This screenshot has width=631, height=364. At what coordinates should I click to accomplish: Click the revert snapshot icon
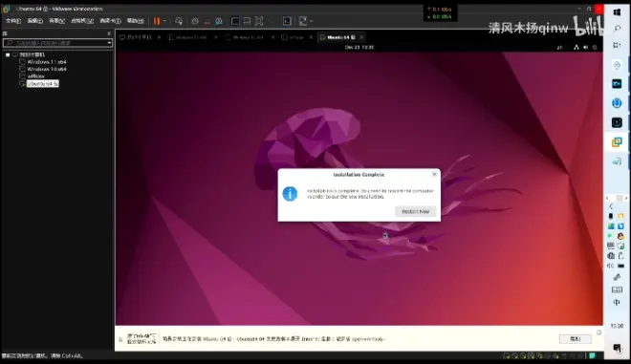pyautogui.click(x=207, y=22)
